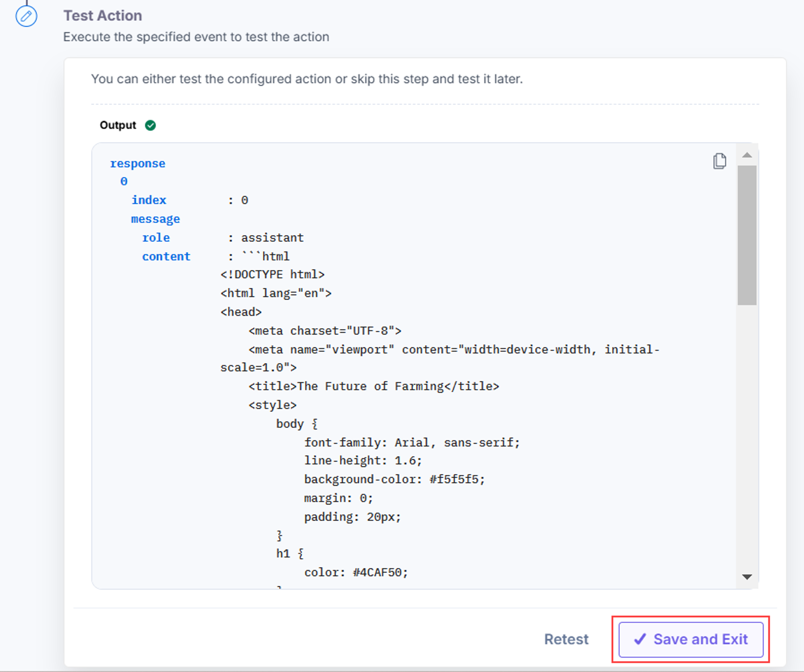The height and width of the screenshot is (672, 804).
Task: Click the meta viewport line
Action: (x=439, y=358)
